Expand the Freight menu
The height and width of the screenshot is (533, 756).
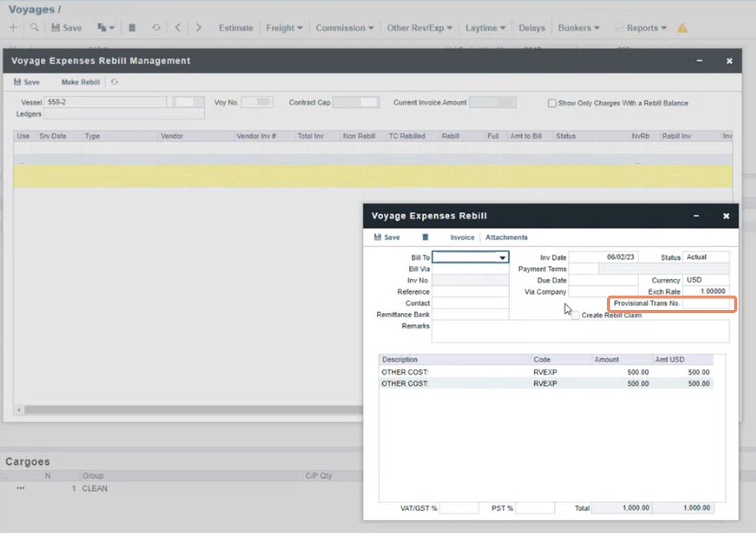[x=285, y=28]
